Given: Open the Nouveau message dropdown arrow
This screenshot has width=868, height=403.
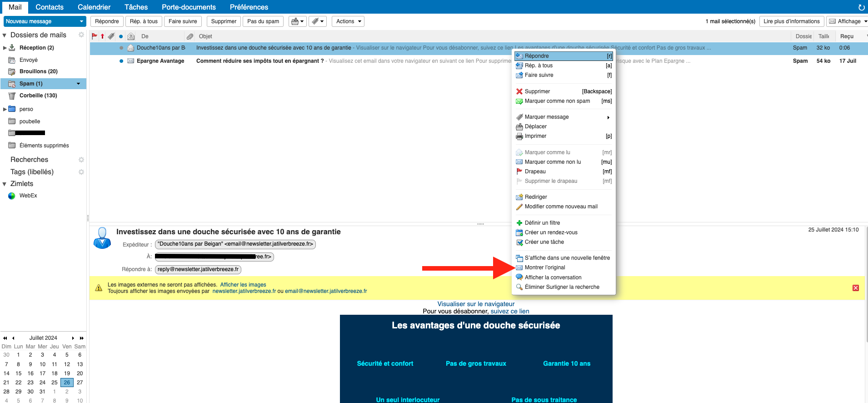Looking at the screenshot, I should coord(81,21).
